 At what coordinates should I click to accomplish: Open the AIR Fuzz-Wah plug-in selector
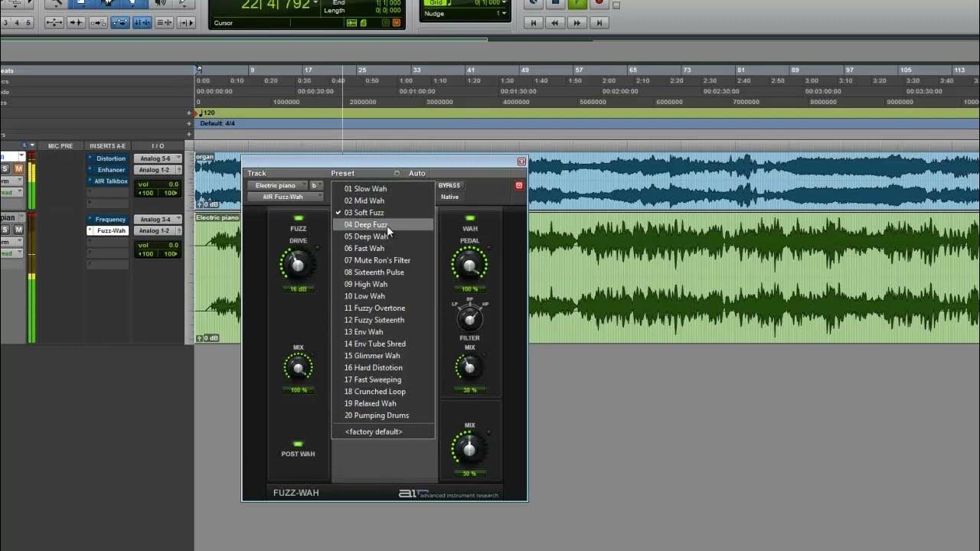click(285, 197)
